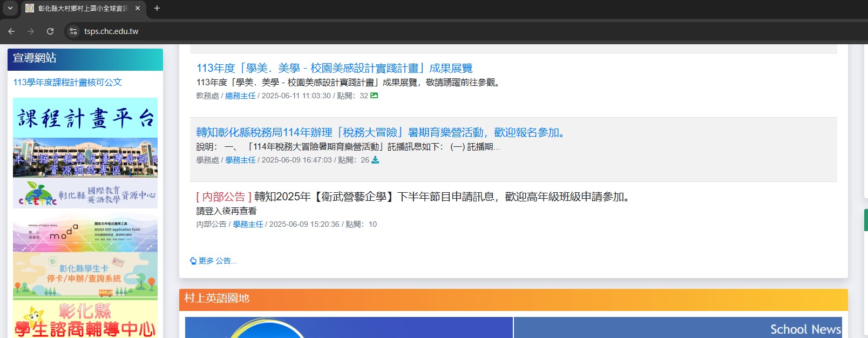868x338 pixels.
Task: Open 稅務大冒險 暑期育樂營 announcement
Action: (380, 132)
